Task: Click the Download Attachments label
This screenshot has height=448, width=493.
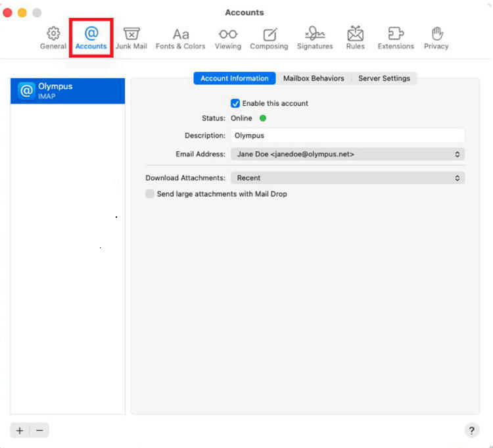Action: point(185,178)
